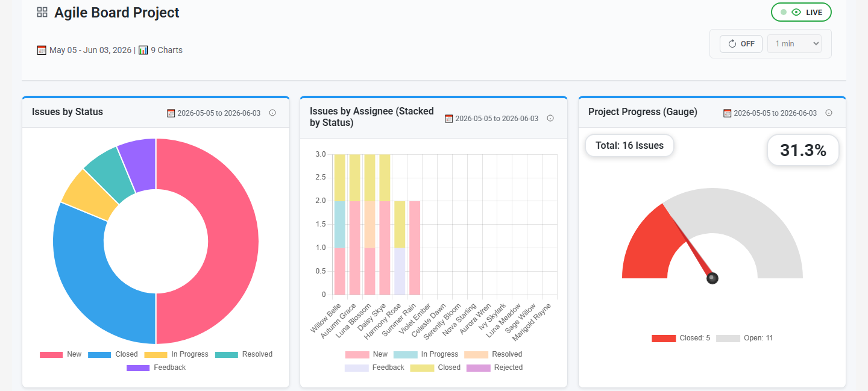The width and height of the screenshot is (868, 391).
Task: Toggle In Progress legend in donut chart
Action: [176, 354]
